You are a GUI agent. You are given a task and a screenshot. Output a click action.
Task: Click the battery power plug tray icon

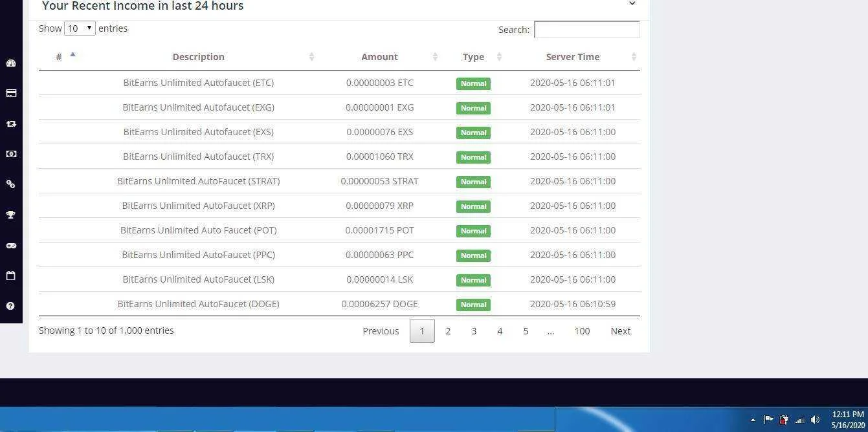pyautogui.click(x=784, y=420)
